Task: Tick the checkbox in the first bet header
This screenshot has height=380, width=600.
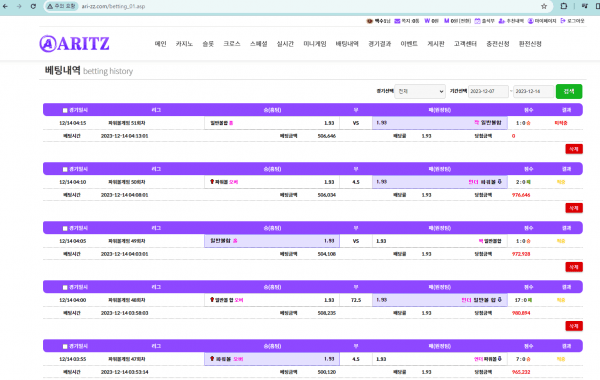Action: point(65,110)
